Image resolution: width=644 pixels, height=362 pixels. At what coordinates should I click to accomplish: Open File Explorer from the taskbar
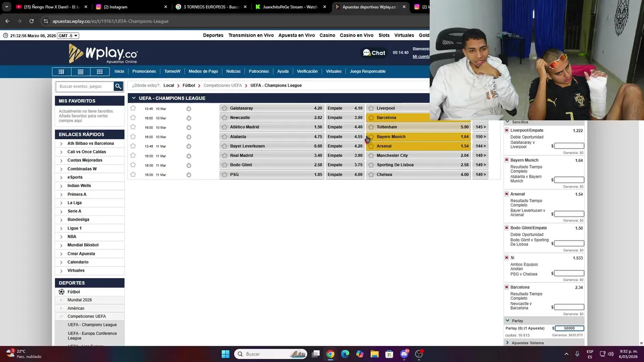tap(374, 354)
